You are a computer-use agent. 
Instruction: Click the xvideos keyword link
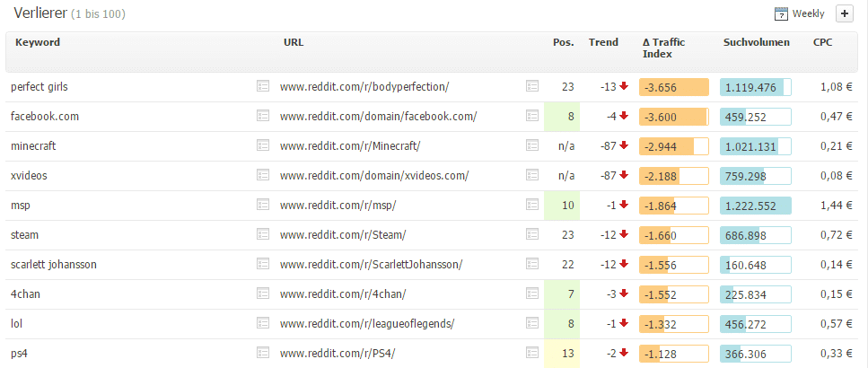pos(29,175)
